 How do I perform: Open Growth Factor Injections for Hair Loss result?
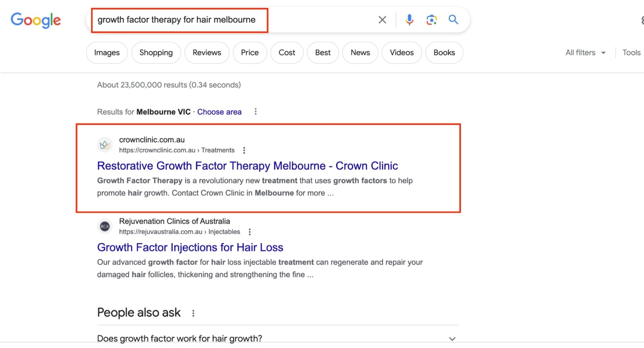(190, 247)
